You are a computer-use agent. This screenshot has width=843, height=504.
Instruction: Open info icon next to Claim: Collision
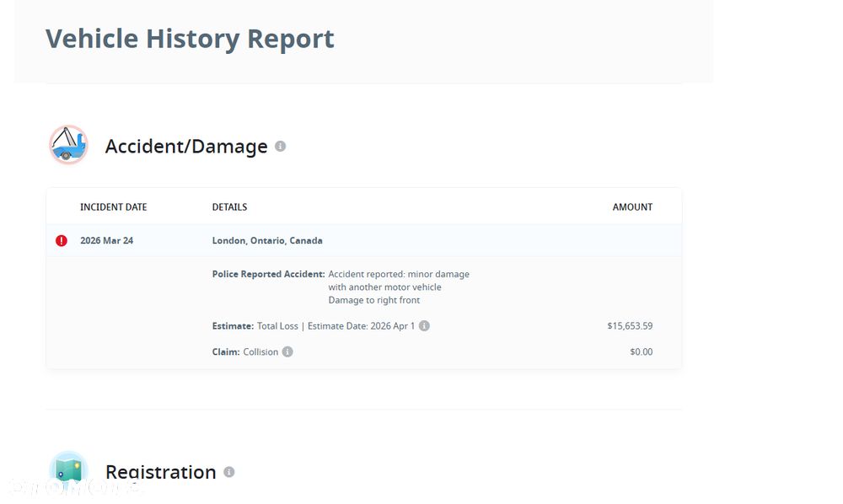287,352
